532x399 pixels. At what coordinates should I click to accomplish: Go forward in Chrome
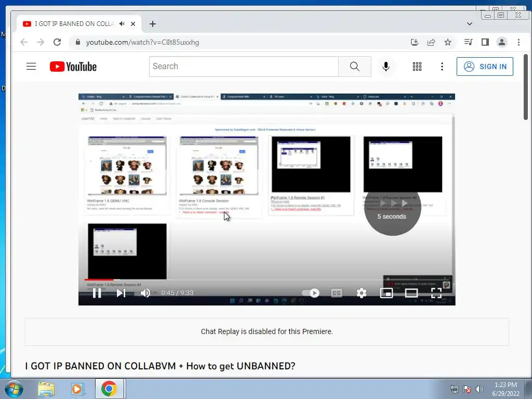[x=41, y=42]
